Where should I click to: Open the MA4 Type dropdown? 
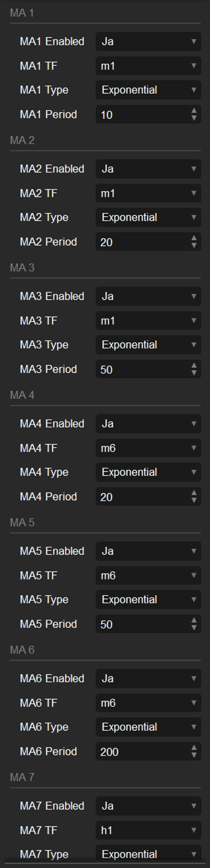click(x=148, y=472)
